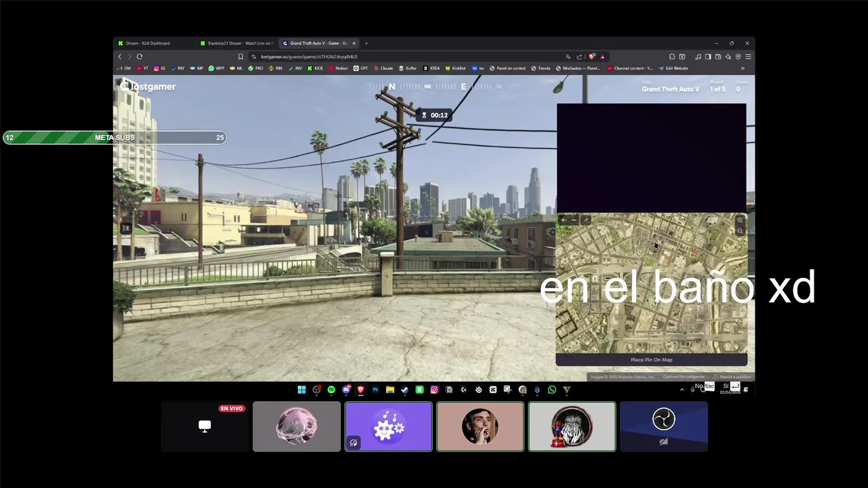868x488 pixels.
Task: Show hidden system tray icons
Action: click(682, 390)
